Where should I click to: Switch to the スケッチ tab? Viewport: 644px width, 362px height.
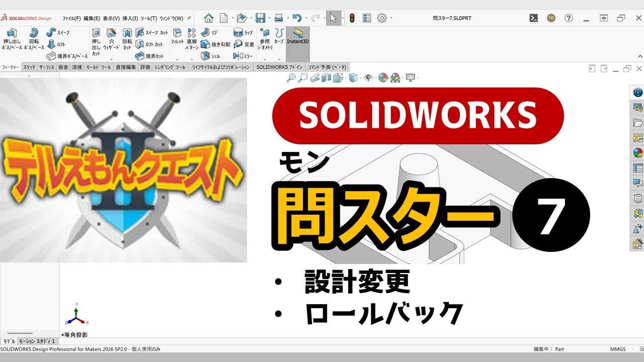(x=29, y=67)
